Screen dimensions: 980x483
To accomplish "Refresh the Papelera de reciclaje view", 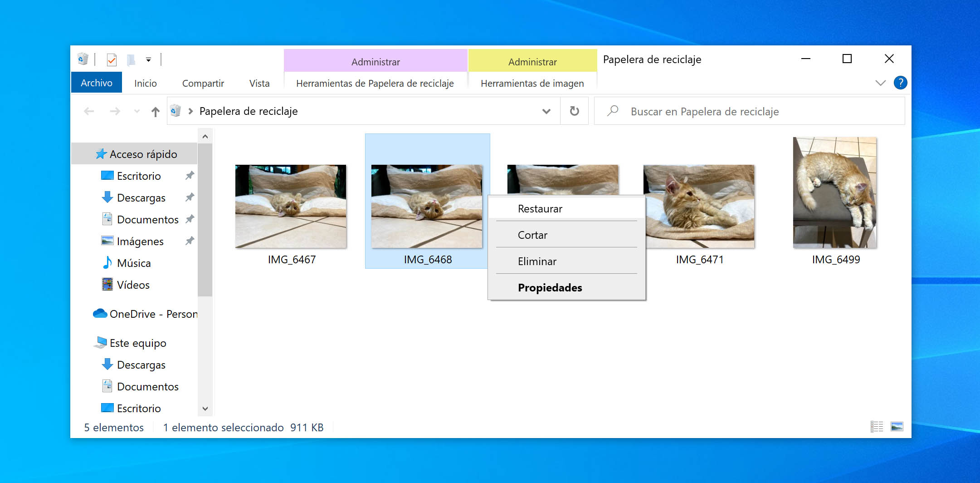I will (575, 111).
